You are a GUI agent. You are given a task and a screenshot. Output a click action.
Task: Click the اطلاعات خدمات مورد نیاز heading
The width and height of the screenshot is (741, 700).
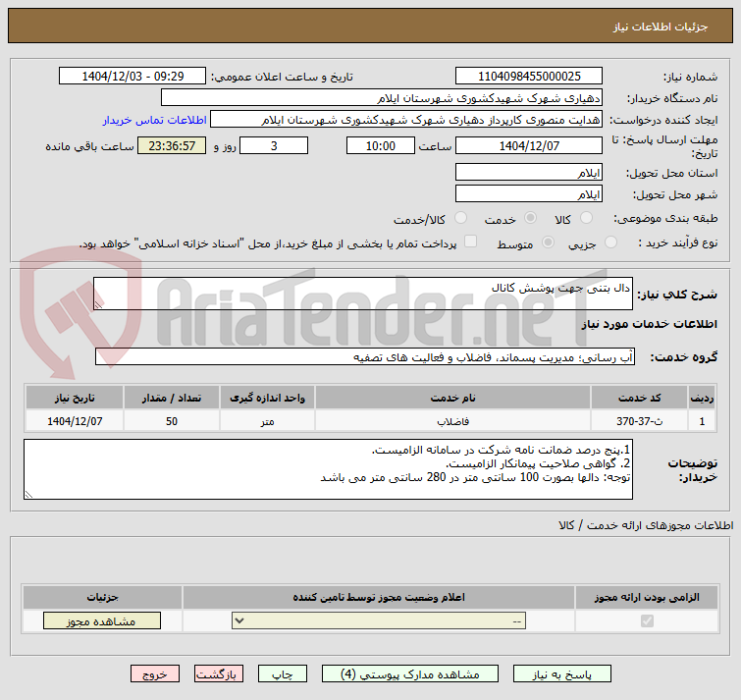coord(650,324)
